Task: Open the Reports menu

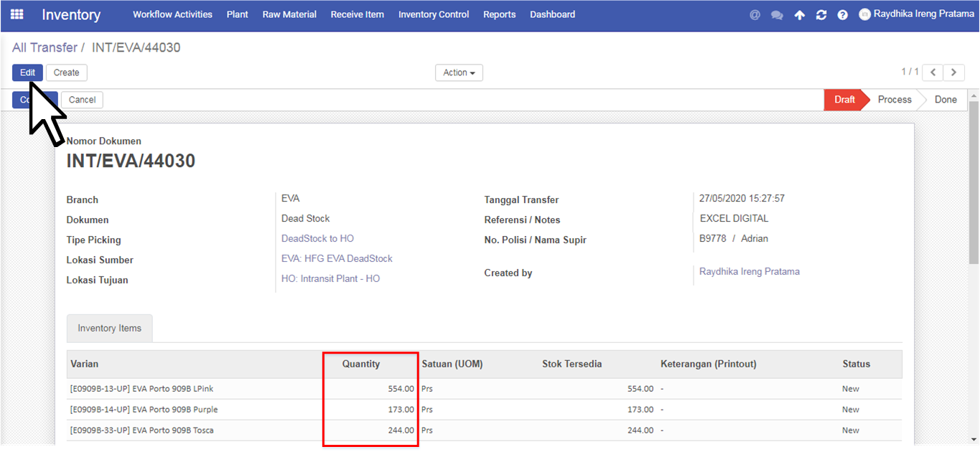Action: (x=499, y=14)
